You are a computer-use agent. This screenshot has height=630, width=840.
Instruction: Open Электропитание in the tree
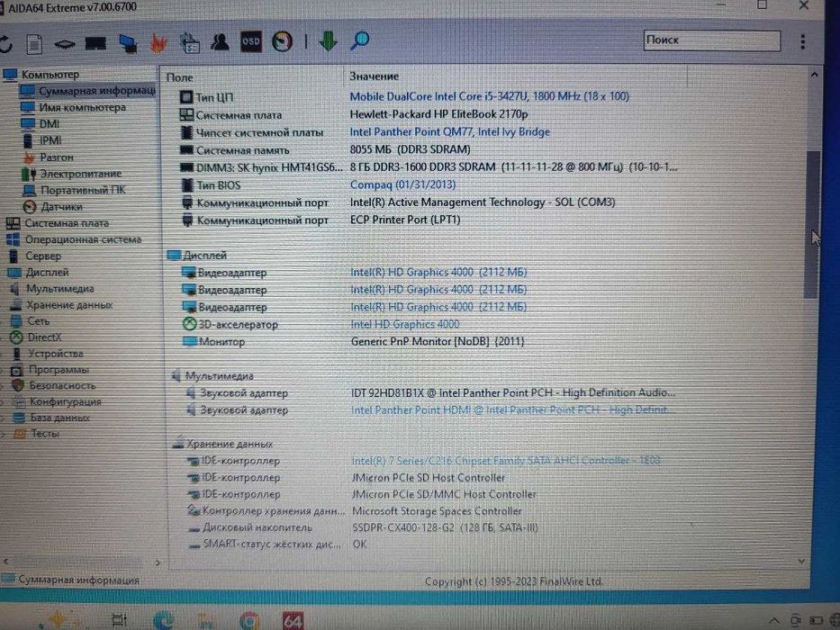81,174
